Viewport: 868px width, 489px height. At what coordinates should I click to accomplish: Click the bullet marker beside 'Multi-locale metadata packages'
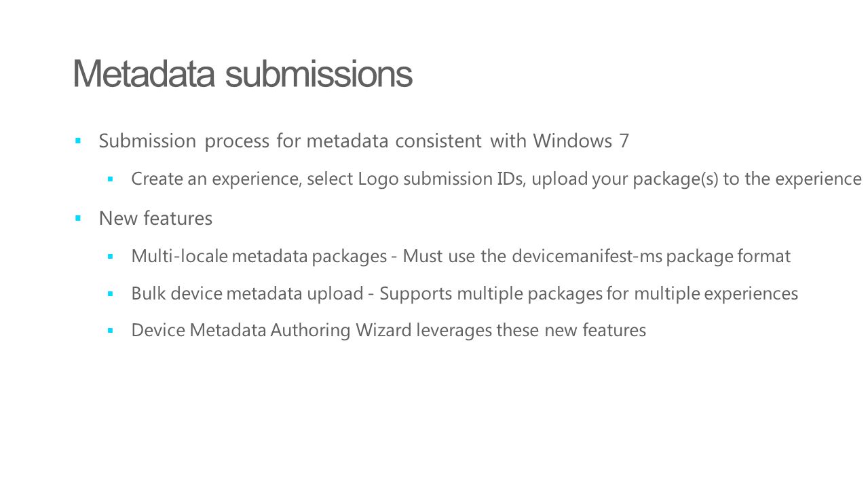[x=110, y=257]
